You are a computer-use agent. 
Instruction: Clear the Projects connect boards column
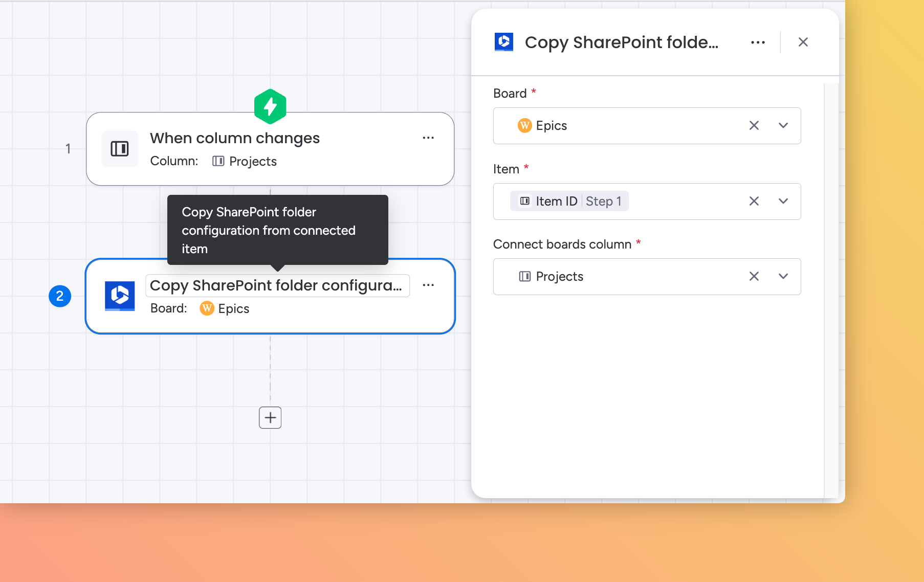(x=754, y=276)
